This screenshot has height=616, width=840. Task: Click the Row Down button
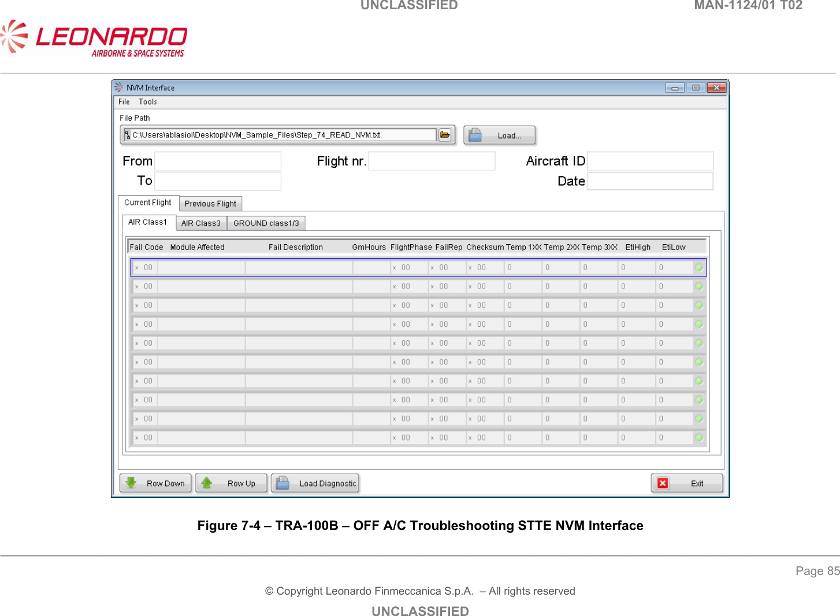tap(156, 483)
